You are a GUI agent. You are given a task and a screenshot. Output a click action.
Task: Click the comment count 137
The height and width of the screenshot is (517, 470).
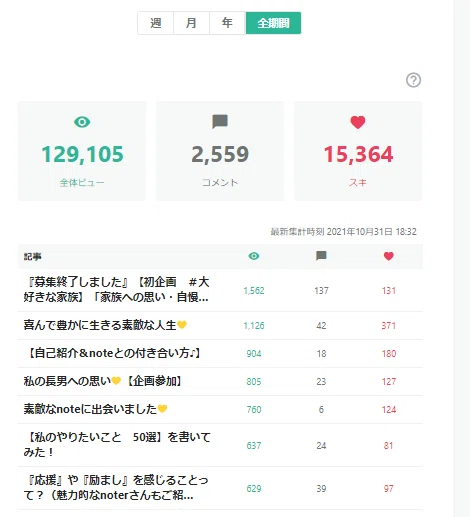pos(321,291)
